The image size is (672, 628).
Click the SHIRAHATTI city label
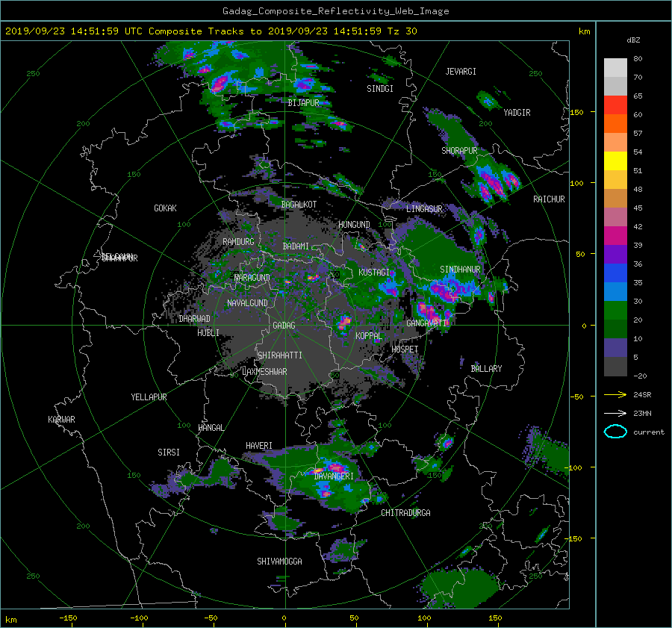[280, 355]
